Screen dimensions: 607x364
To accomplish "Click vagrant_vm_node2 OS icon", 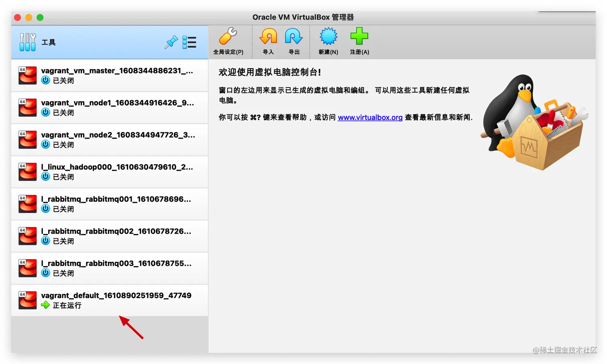I will pos(28,140).
